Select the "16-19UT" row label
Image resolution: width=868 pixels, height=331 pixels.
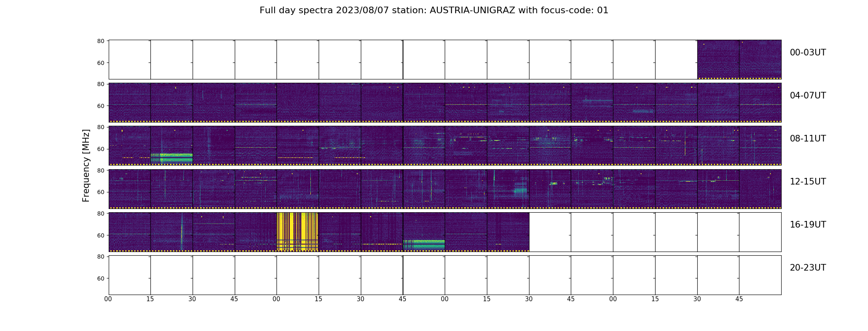tap(808, 225)
